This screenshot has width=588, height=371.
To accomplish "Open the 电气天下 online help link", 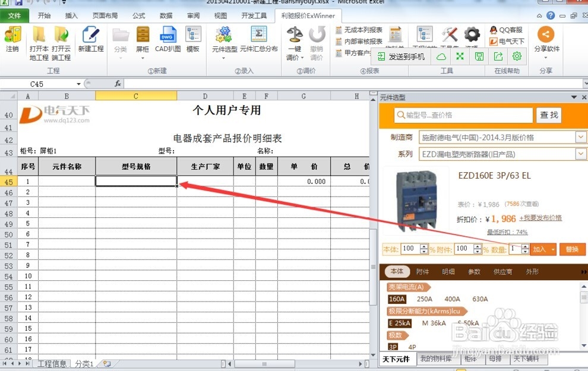I will click(507, 41).
